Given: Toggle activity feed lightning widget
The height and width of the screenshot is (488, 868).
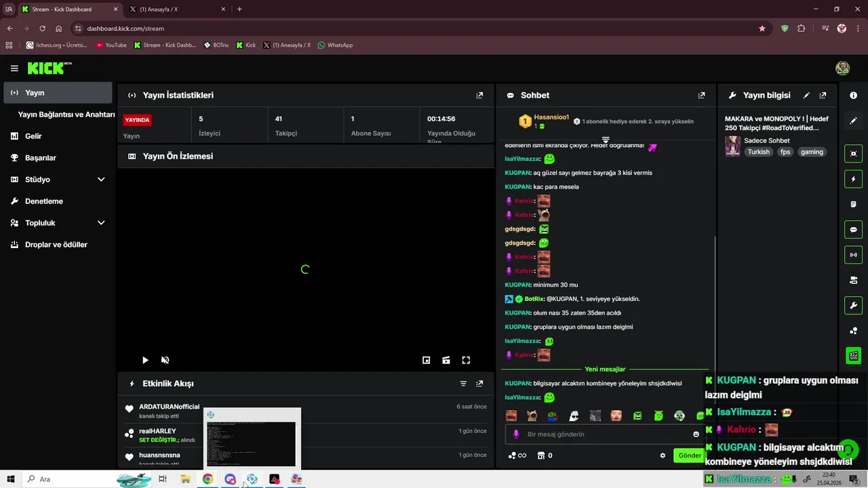Looking at the screenshot, I should (x=853, y=179).
